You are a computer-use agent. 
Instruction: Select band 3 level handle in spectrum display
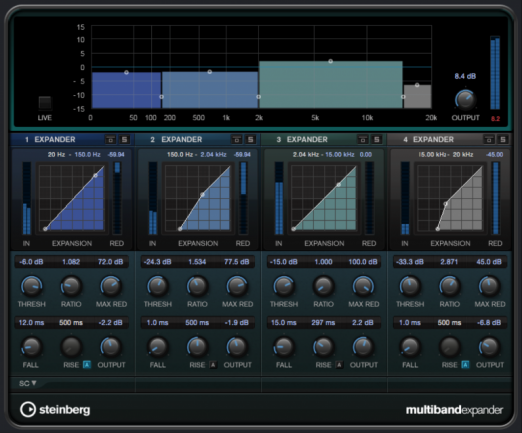[x=330, y=61]
